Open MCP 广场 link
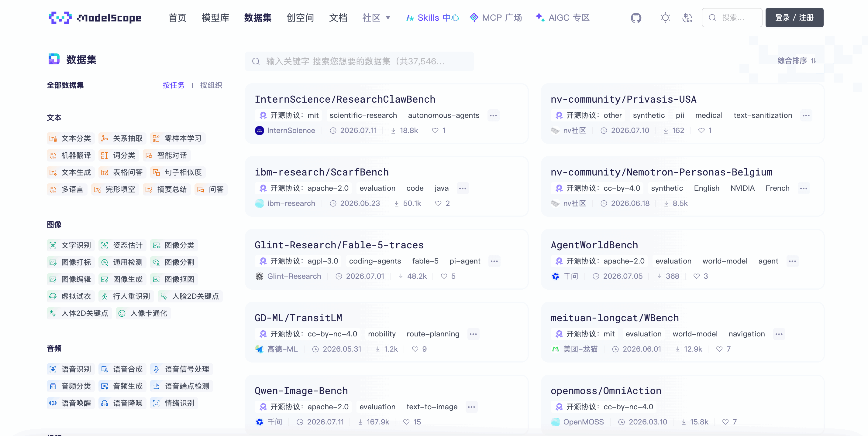The image size is (868, 436). (x=496, y=18)
